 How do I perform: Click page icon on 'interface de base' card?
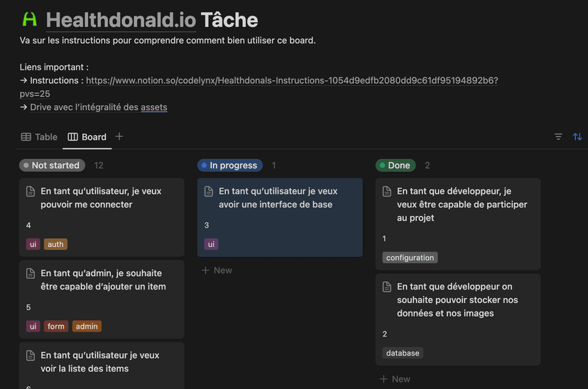[x=209, y=191]
